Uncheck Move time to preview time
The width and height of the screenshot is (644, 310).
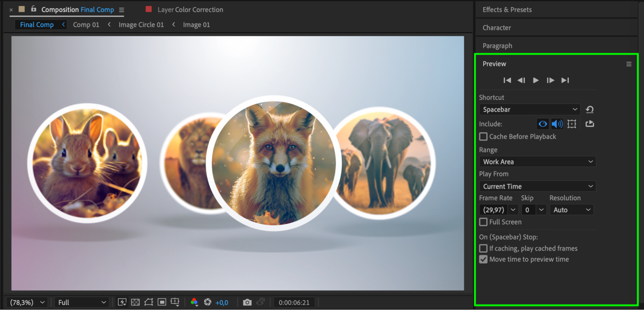coord(483,259)
